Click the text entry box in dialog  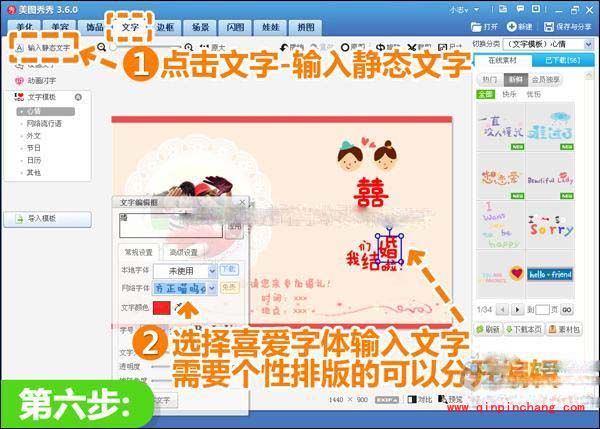coord(171,226)
